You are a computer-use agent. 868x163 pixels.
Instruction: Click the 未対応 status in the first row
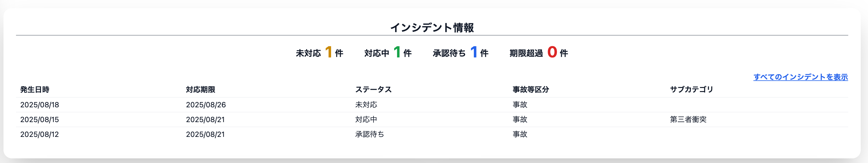click(366, 105)
